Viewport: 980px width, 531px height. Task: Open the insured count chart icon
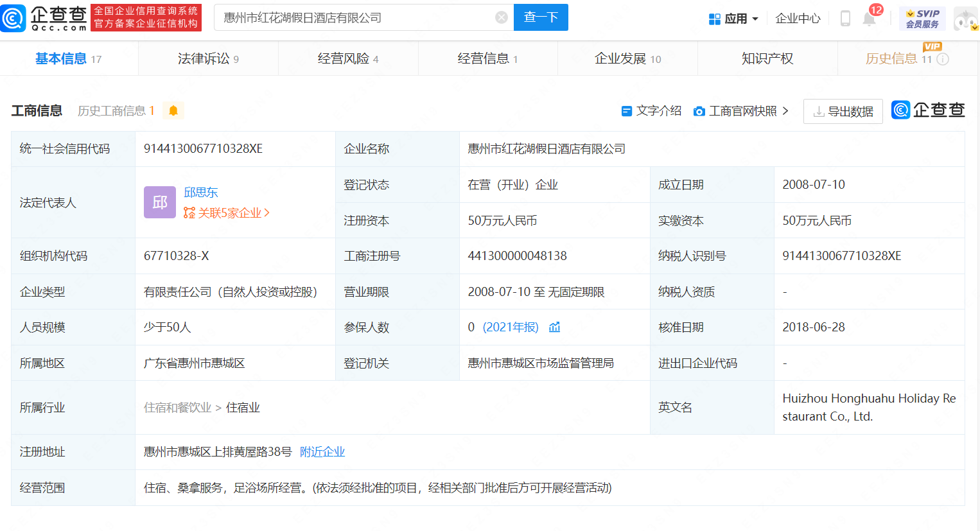[555, 327]
